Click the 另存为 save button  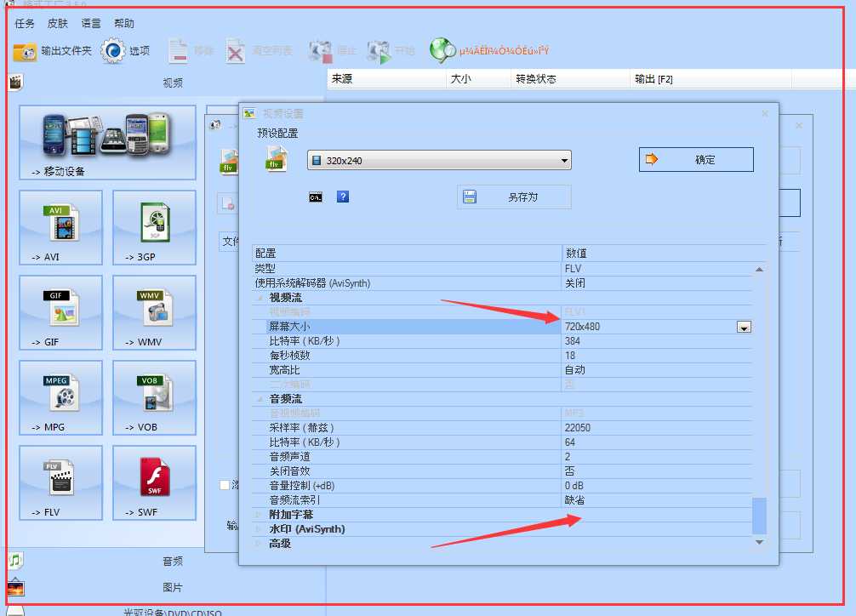click(514, 197)
